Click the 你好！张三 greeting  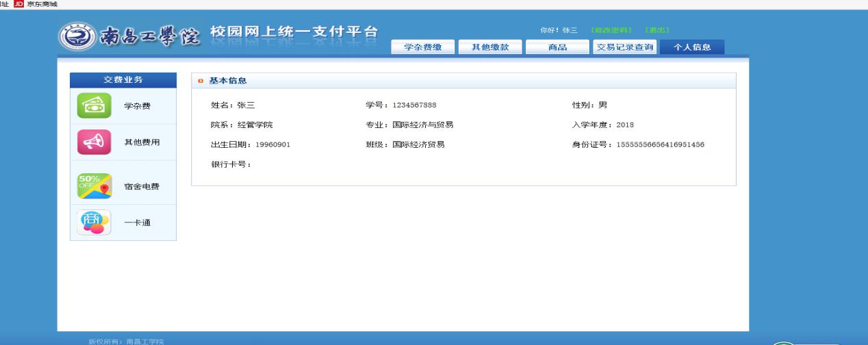pyautogui.click(x=559, y=31)
